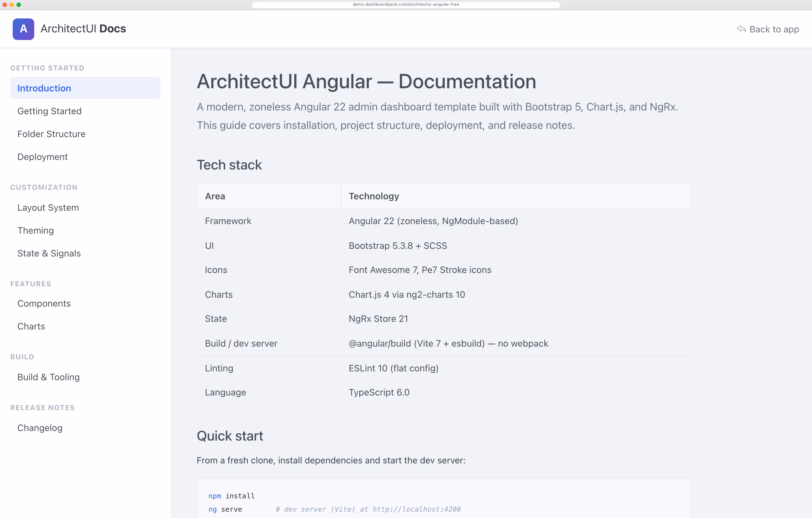812x518 pixels.
Task: Click the 'Bootstrap 5.3.8 + SCSS' cell
Action: pyautogui.click(x=516, y=246)
